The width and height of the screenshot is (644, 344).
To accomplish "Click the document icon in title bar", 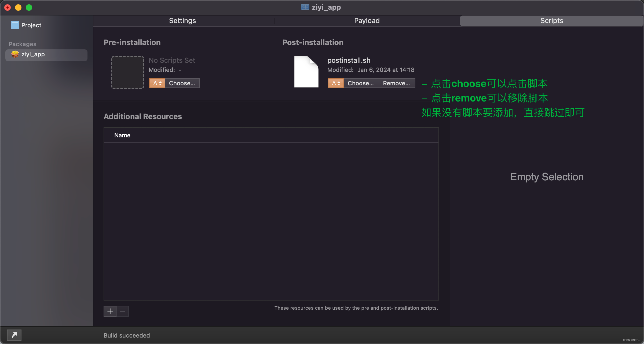I will (x=305, y=7).
